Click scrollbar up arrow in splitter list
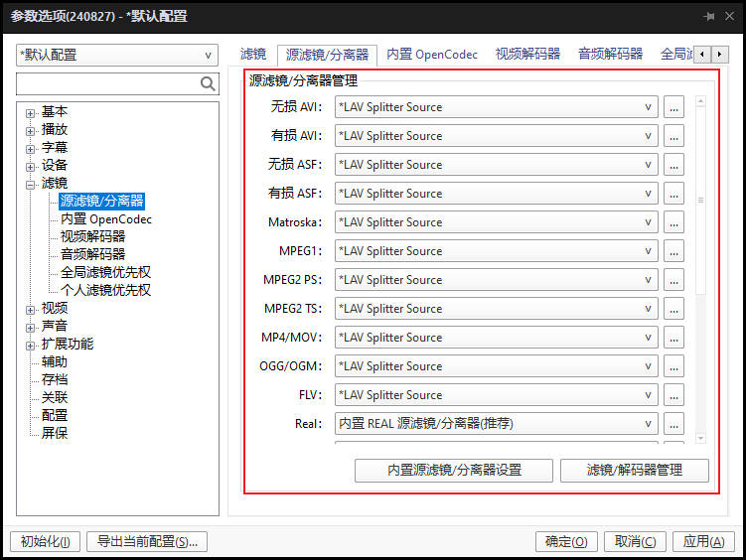Screen dimensions: 746x560 700,101
